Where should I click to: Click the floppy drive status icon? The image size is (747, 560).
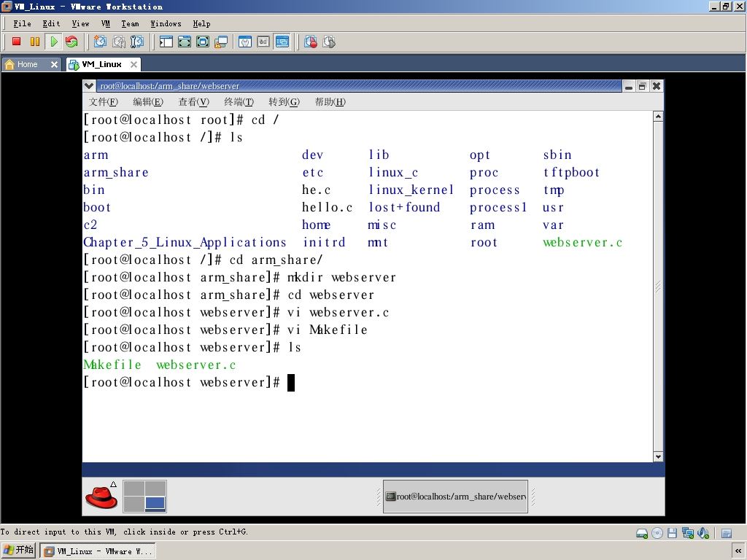pos(672,533)
